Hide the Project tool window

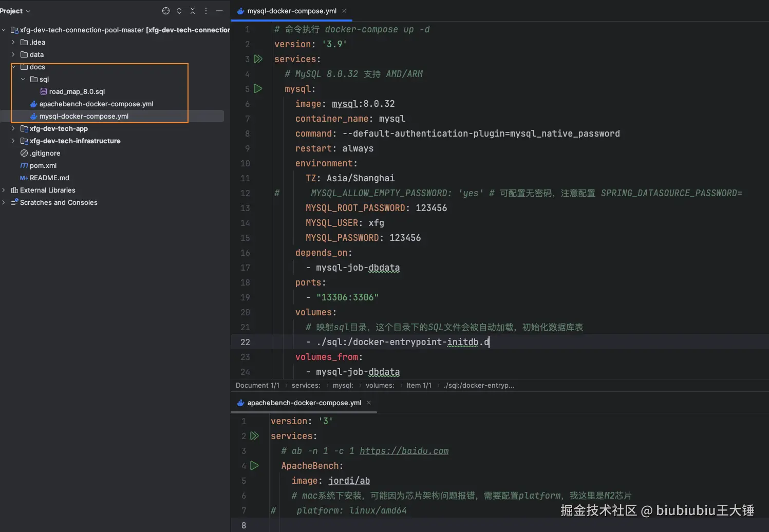(219, 11)
